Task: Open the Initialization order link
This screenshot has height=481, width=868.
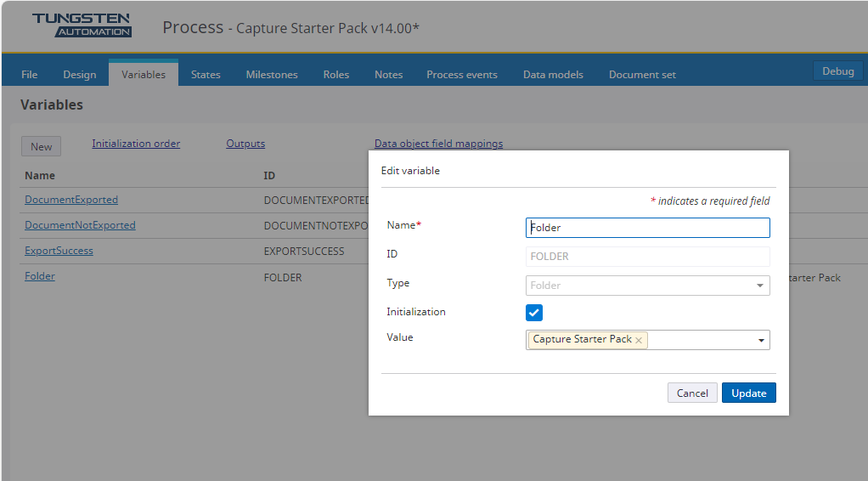Action: point(136,144)
